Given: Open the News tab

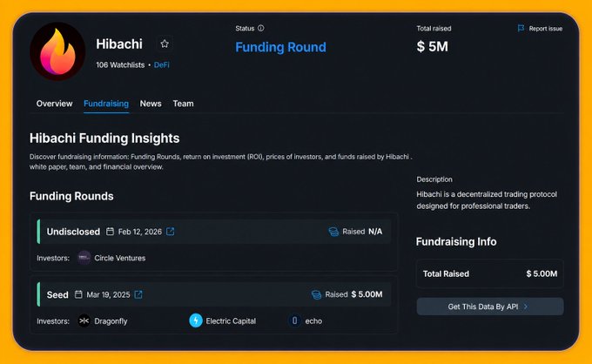Looking at the screenshot, I should tap(151, 104).
